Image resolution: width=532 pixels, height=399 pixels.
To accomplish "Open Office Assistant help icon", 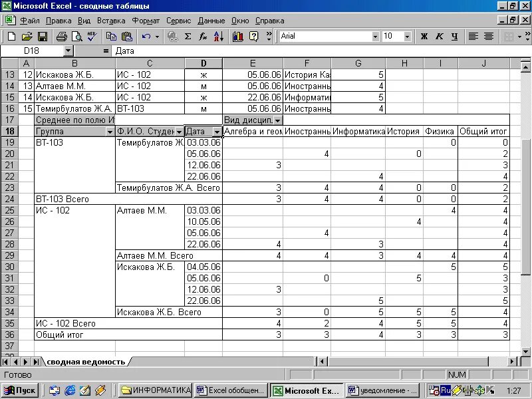I will pyautogui.click(x=253, y=37).
